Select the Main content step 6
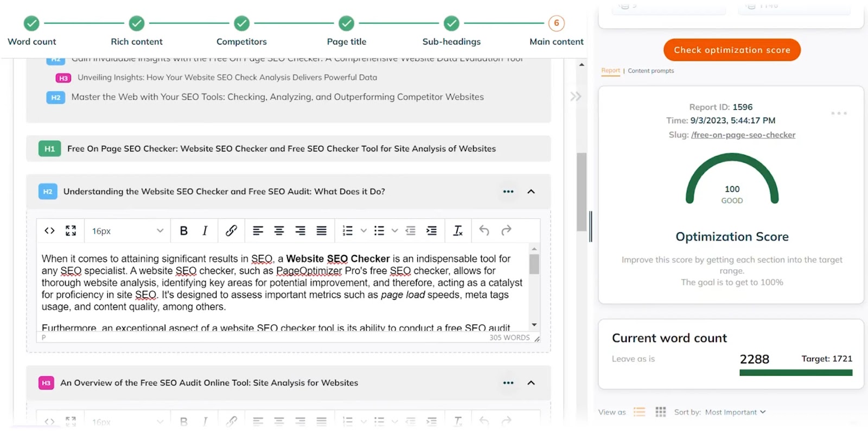The height and width of the screenshot is (431, 868). pos(556,23)
